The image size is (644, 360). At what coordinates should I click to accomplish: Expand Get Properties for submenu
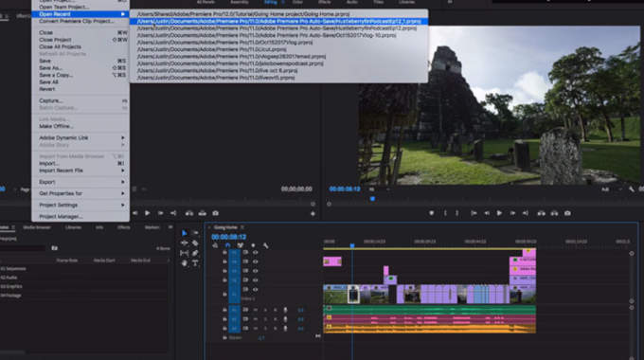80,193
